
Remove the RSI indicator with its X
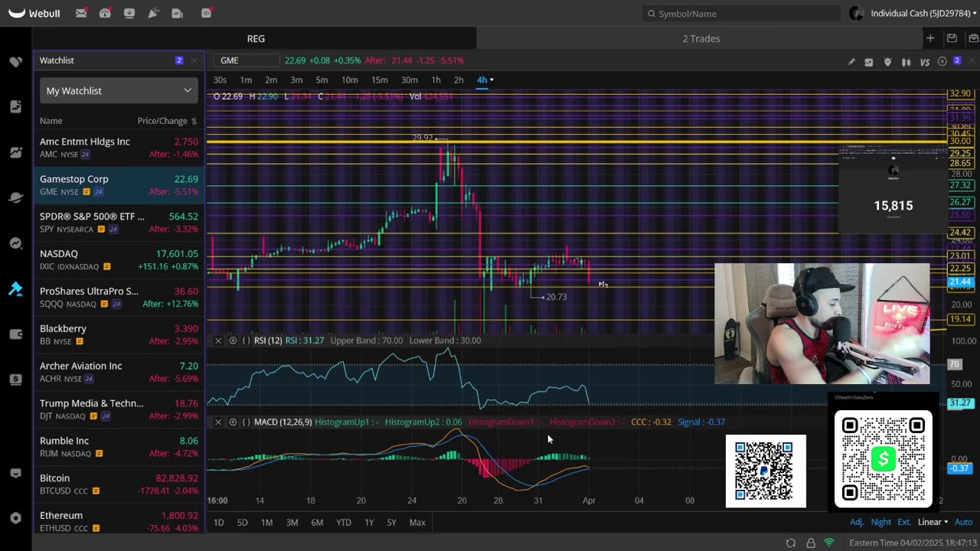[218, 341]
